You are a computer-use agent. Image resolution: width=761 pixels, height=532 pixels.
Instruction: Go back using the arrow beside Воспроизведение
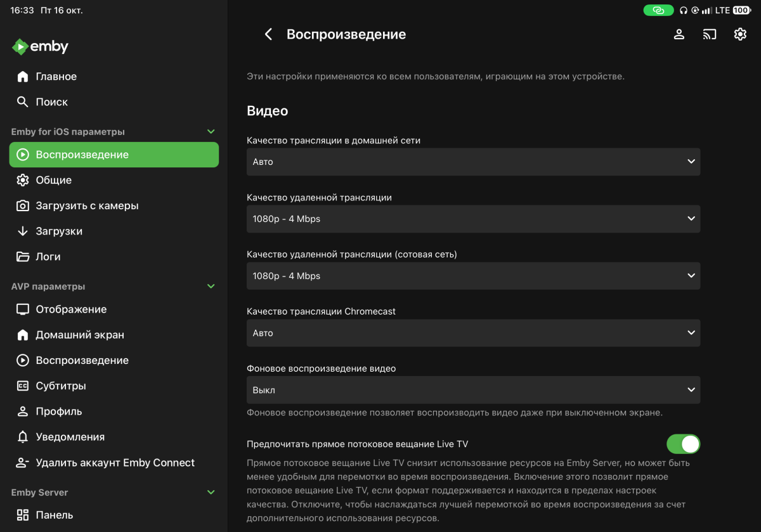tap(268, 34)
